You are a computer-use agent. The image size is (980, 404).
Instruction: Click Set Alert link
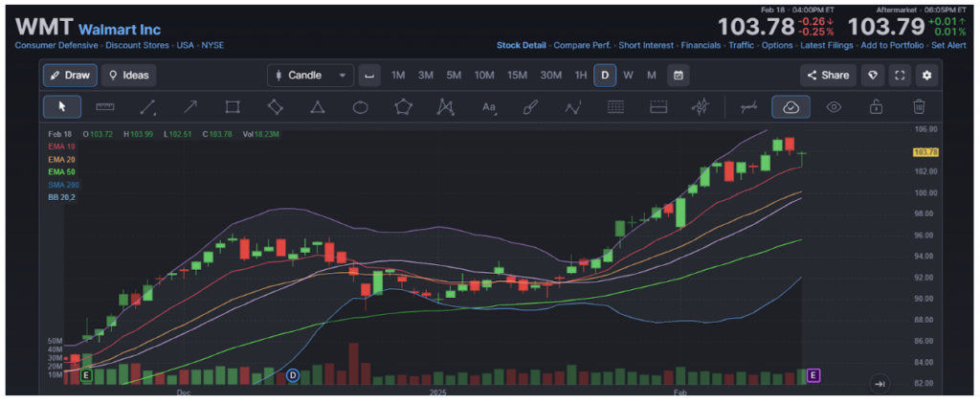949,46
